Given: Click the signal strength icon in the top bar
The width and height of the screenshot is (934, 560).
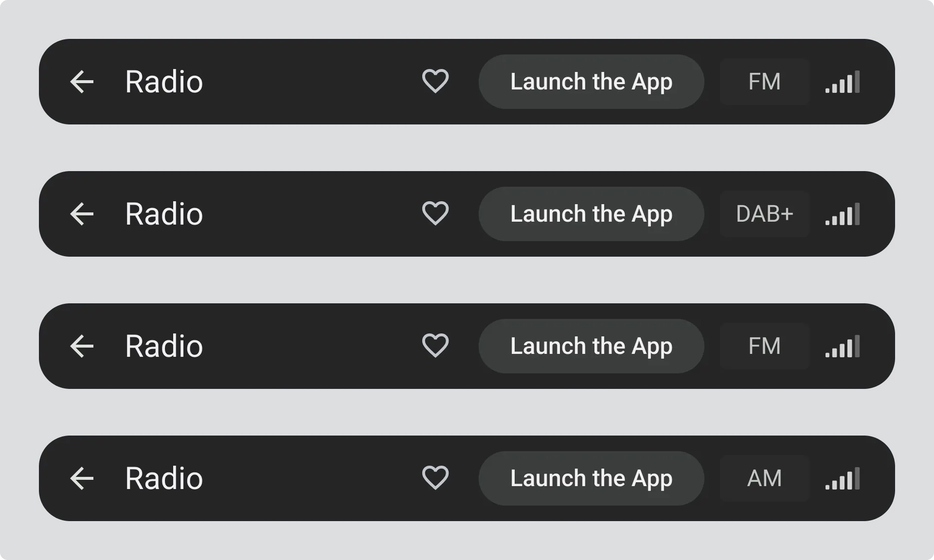Looking at the screenshot, I should 843,82.
